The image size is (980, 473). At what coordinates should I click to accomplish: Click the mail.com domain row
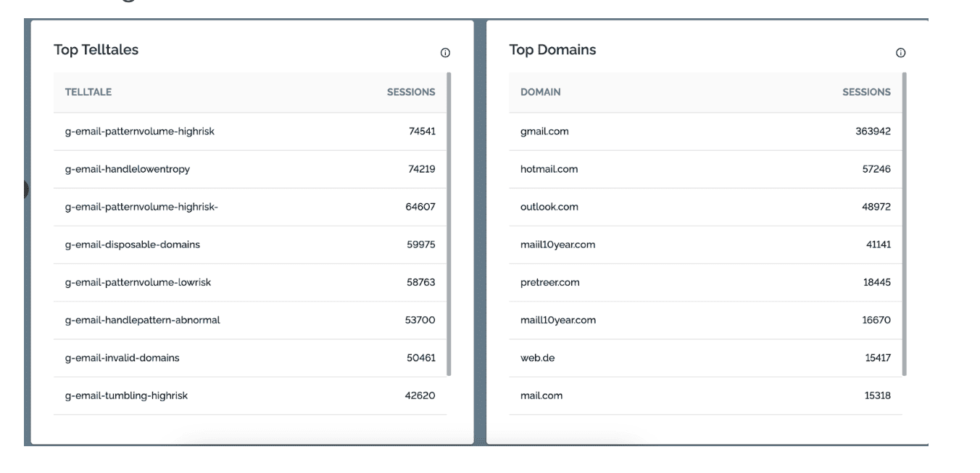(x=705, y=395)
